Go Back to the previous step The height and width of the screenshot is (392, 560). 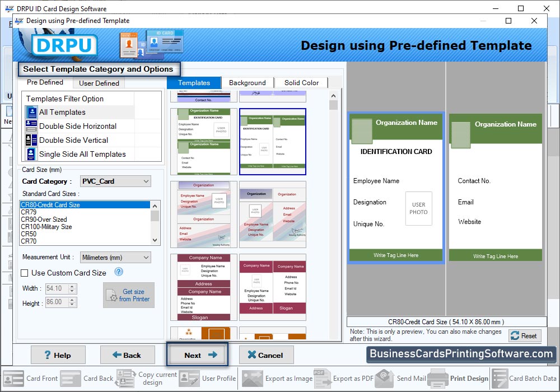point(127,355)
